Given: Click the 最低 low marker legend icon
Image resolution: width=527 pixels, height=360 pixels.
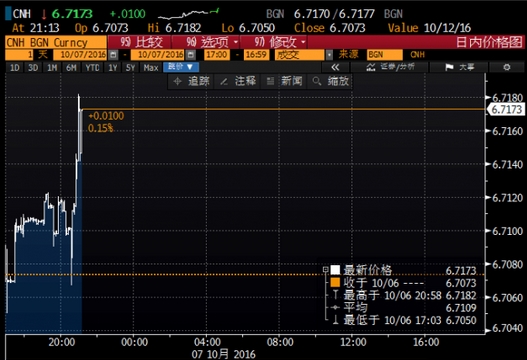Looking at the screenshot, I should (335, 320).
